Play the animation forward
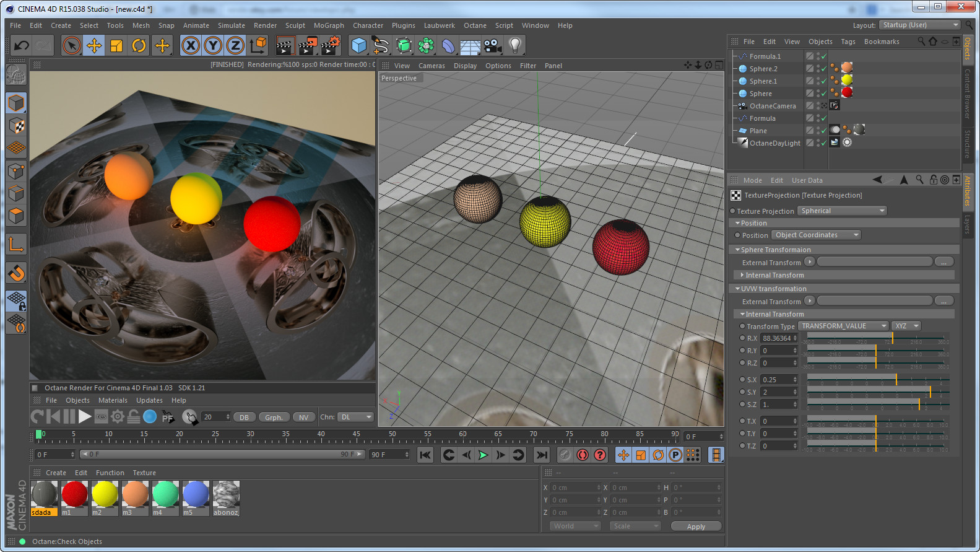Screen dimensions: 980x552 pyautogui.click(x=483, y=455)
